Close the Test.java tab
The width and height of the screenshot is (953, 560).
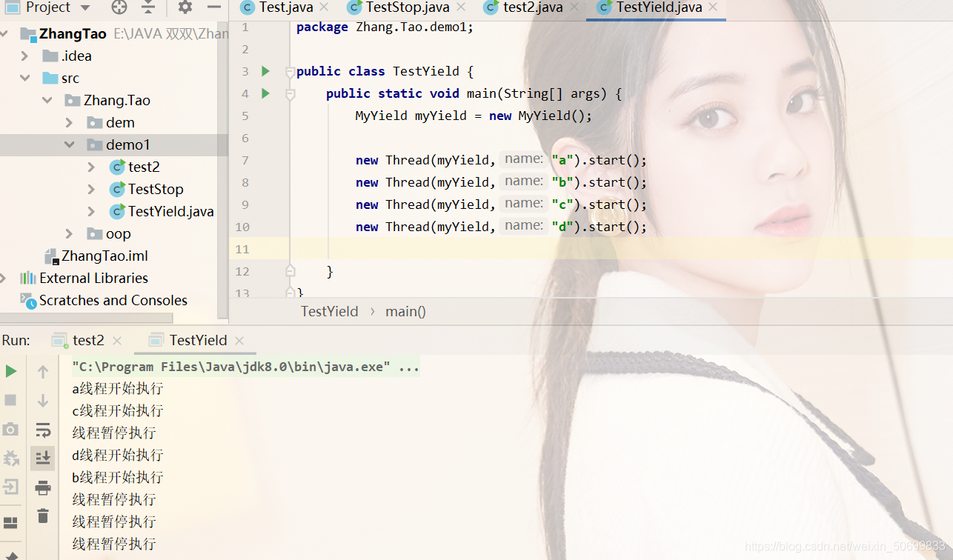click(x=324, y=7)
